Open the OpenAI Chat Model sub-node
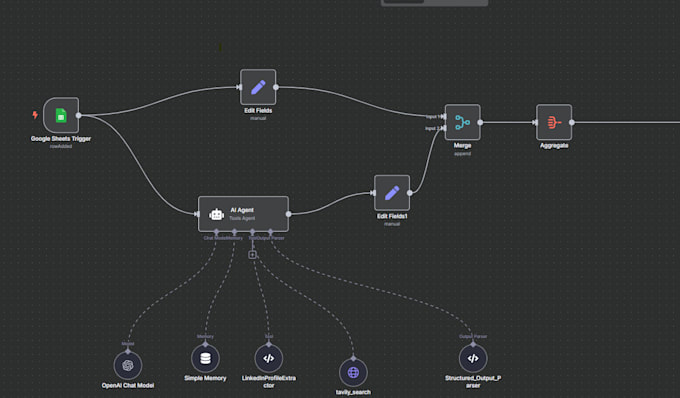Image resolution: width=680 pixels, height=398 pixels. (x=128, y=365)
